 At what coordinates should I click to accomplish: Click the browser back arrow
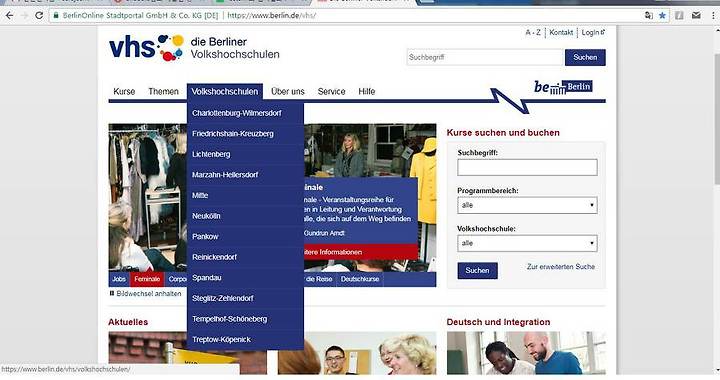9,16
